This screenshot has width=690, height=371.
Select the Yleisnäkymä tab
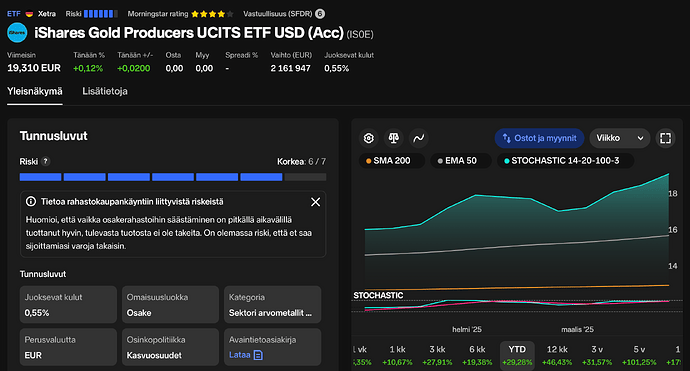(x=35, y=91)
